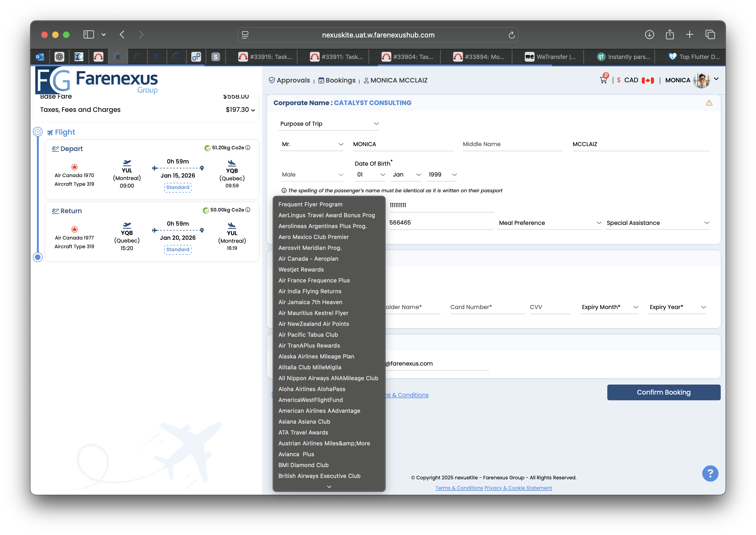Go back with the browser back arrow

point(122,34)
